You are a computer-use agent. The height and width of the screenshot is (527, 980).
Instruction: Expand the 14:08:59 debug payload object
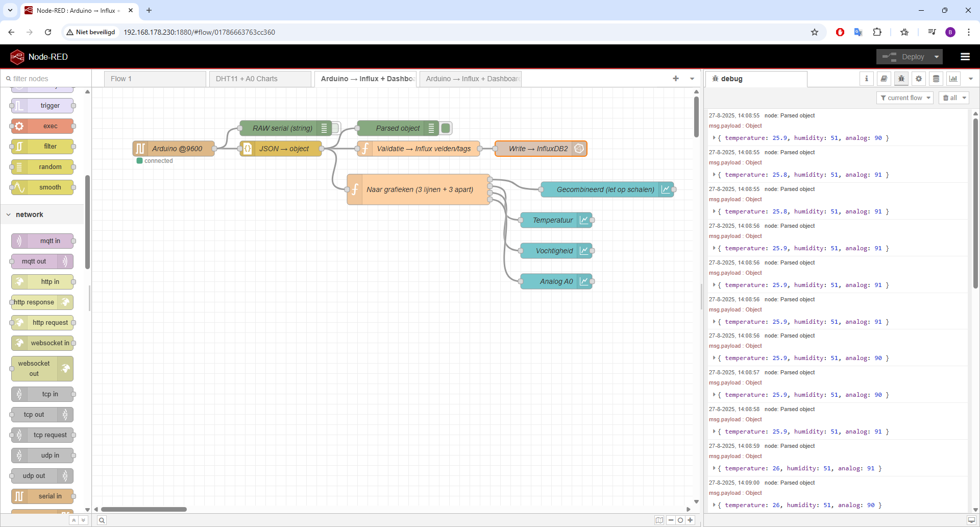tap(714, 468)
